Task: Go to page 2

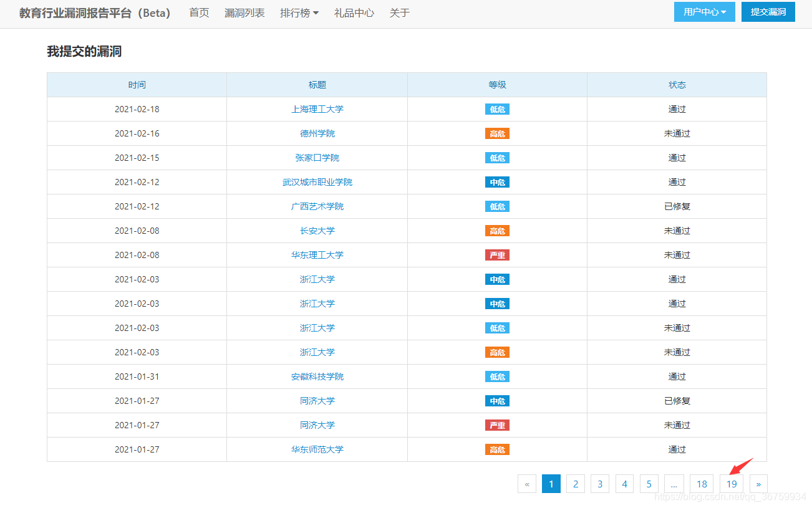Action: (576, 484)
